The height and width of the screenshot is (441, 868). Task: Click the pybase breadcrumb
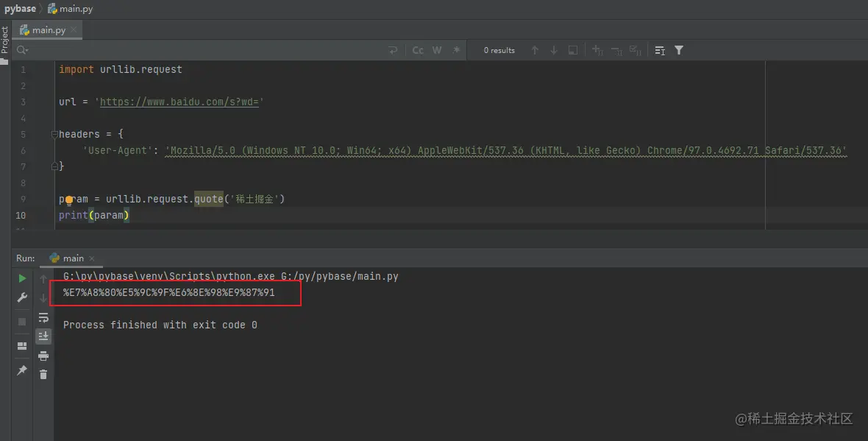click(x=20, y=9)
